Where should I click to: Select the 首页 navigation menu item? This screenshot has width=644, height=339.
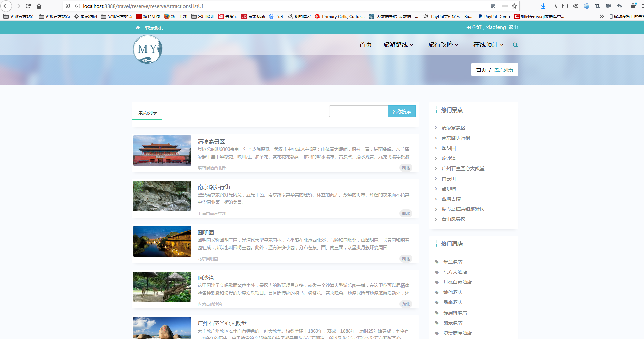(x=366, y=45)
